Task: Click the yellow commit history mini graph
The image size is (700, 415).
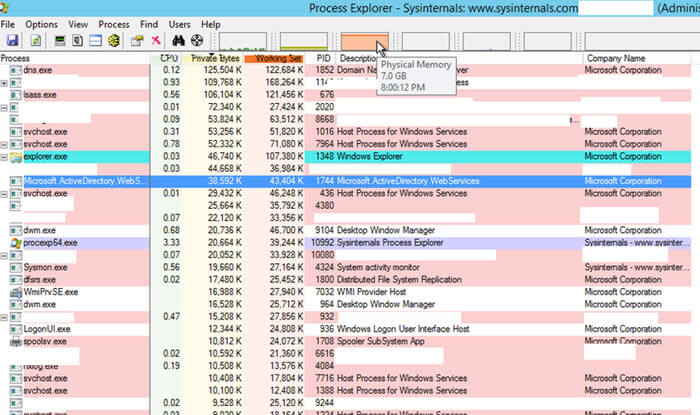Action: (304, 42)
